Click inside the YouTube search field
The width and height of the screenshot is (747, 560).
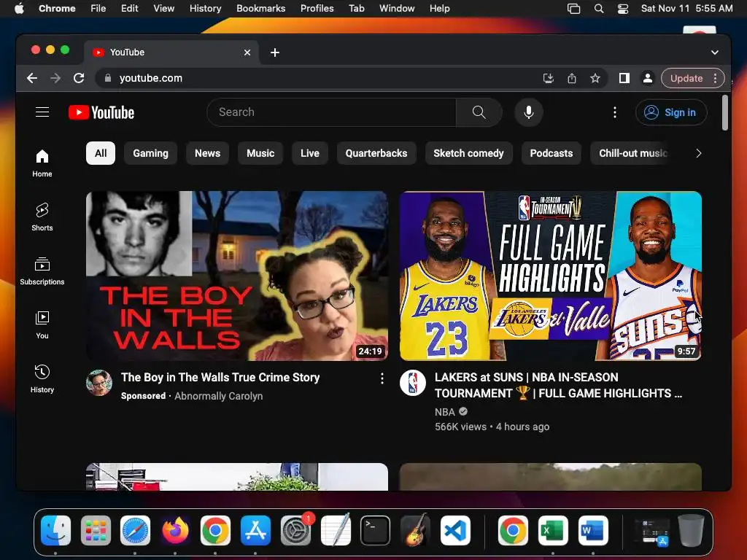(x=332, y=112)
